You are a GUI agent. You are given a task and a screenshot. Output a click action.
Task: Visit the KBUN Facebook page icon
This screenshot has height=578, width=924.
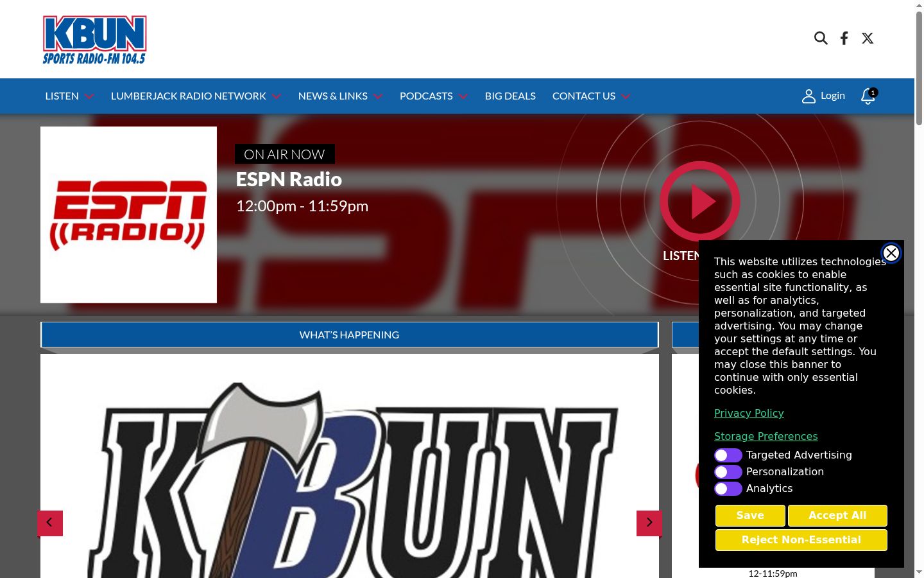pyautogui.click(x=844, y=39)
